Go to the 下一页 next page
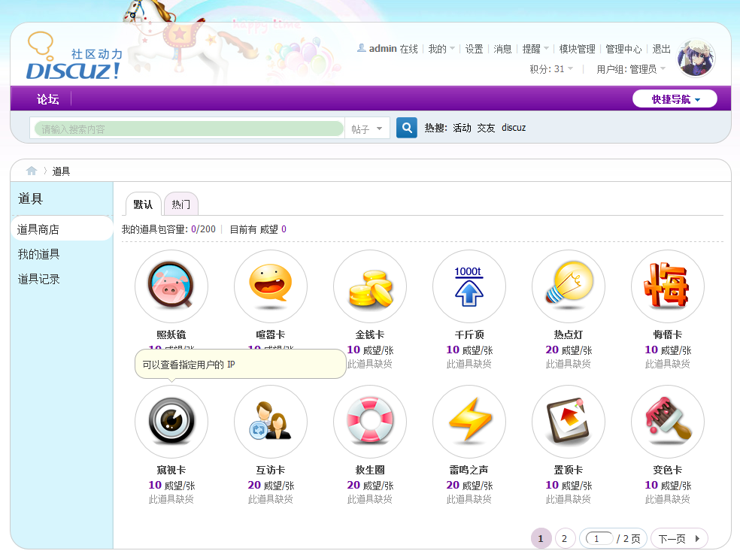Screen dimensions: 740x560 click(x=678, y=538)
